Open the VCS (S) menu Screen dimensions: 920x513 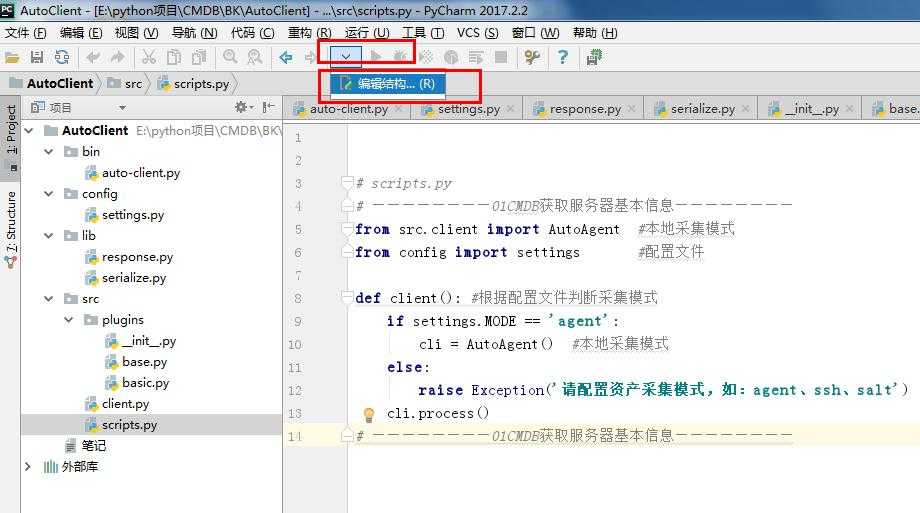pos(478,33)
